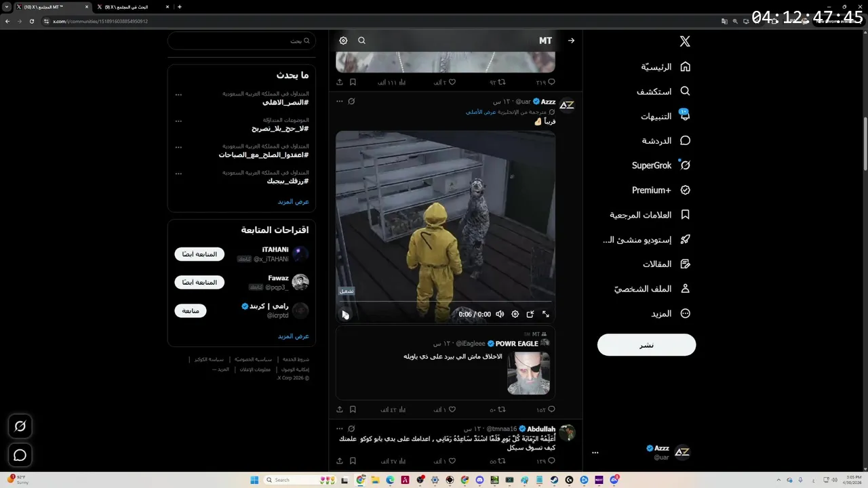This screenshot has height=488, width=868.
Task: Click the video progress bar
Action: (x=446, y=302)
